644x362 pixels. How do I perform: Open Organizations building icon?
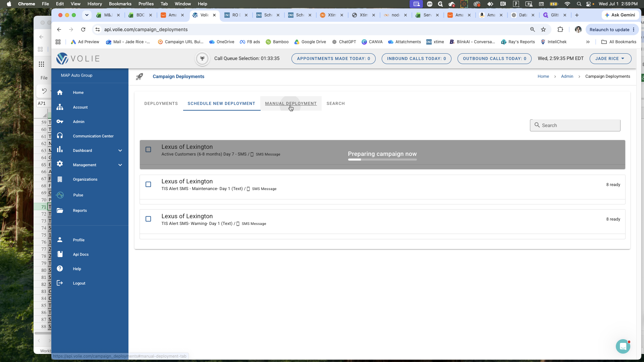click(x=60, y=179)
